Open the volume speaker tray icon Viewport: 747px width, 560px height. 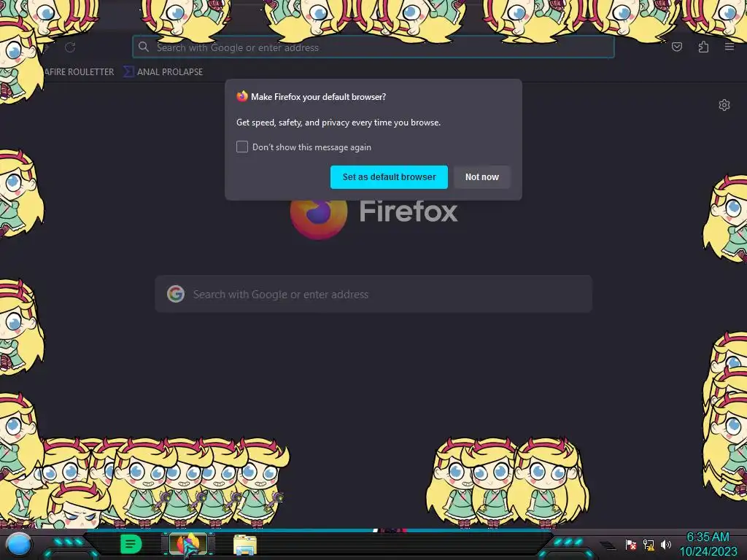coord(665,544)
